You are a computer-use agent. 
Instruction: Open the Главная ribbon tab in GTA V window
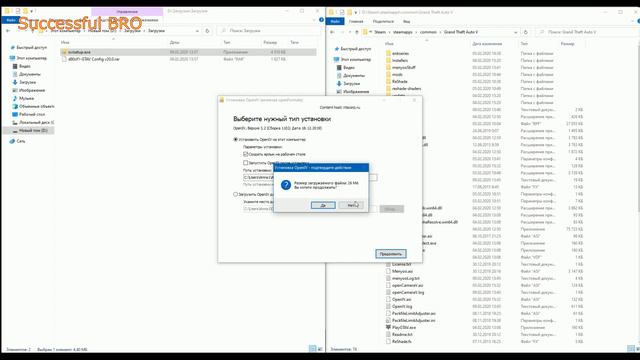click(x=356, y=21)
